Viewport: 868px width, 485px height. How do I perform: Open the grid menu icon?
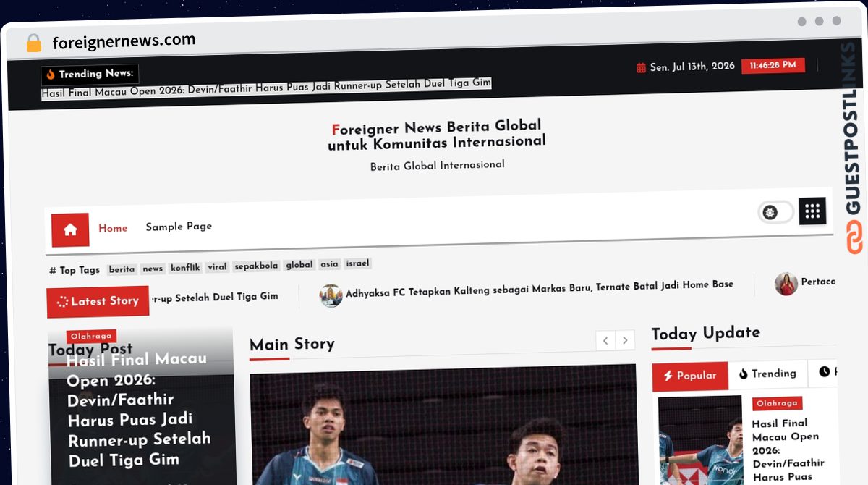tap(812, 211)
